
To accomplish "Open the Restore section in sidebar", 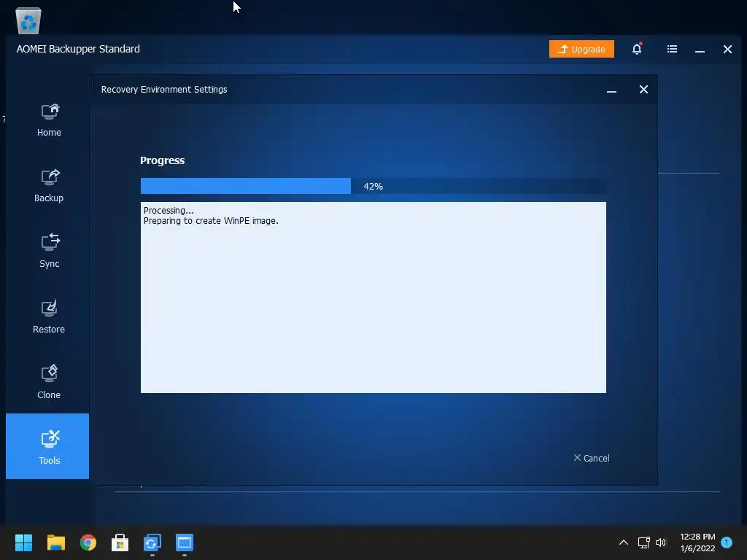I will click(49, 317).
